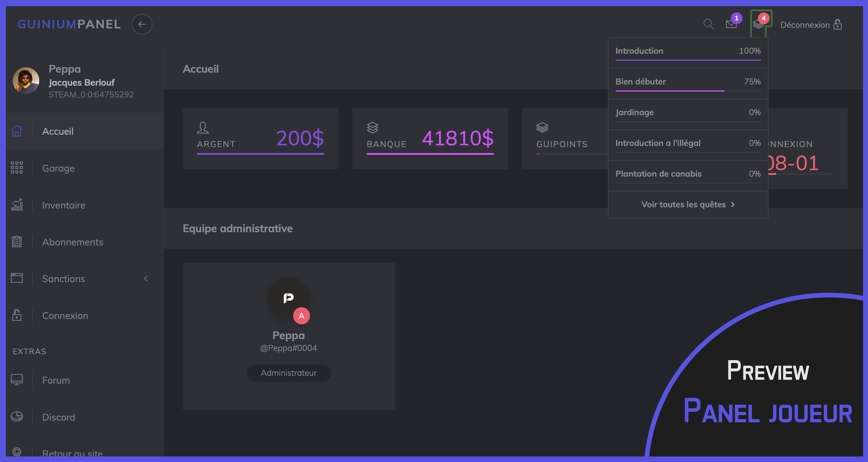The height and width of the screenshot is (462, 868).
Task: Open Garage from the sidebar
Action: [x=58, y=168]
